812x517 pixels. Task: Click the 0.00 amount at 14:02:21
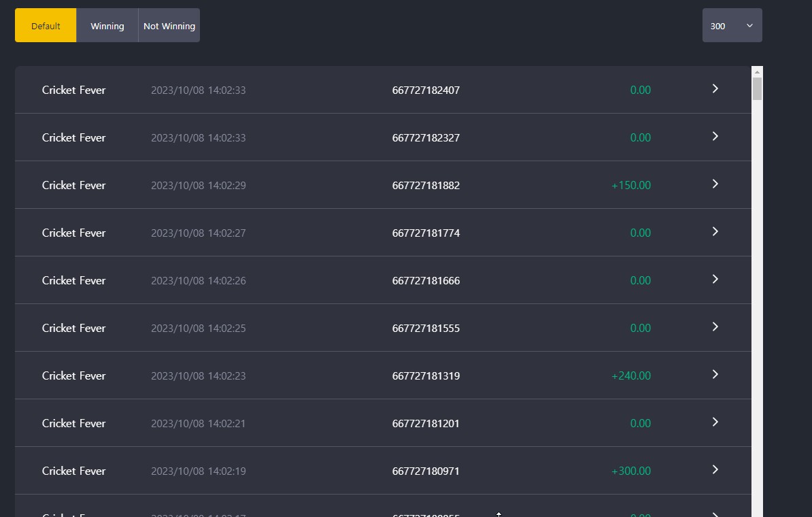640,424
